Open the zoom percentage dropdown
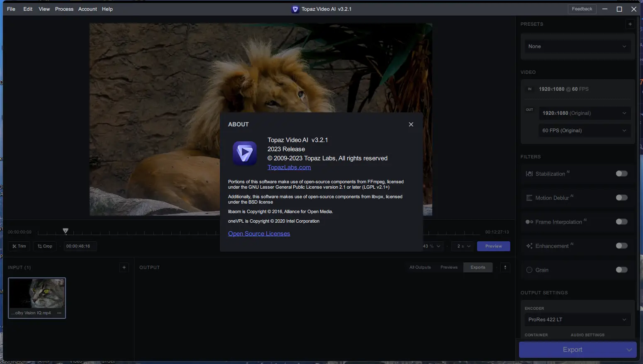This screenshot has width=643, height=364. (433, 246)
